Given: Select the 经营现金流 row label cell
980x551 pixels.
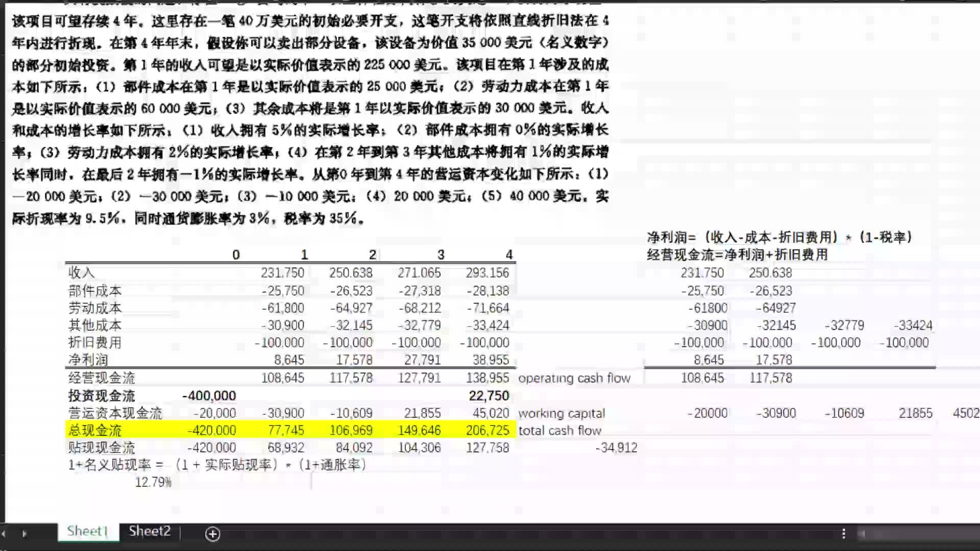Looking at the screenshot, I should (x=102, y=378).
